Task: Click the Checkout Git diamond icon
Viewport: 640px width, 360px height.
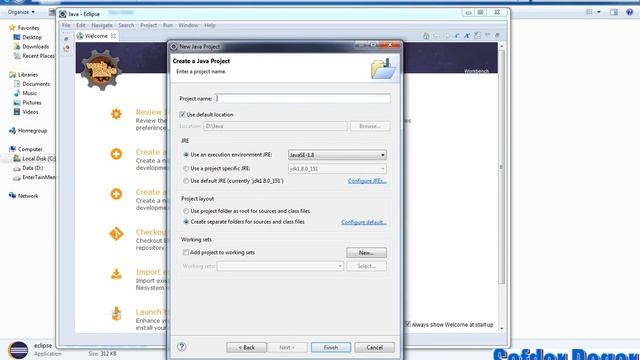Action: [116, 234]
